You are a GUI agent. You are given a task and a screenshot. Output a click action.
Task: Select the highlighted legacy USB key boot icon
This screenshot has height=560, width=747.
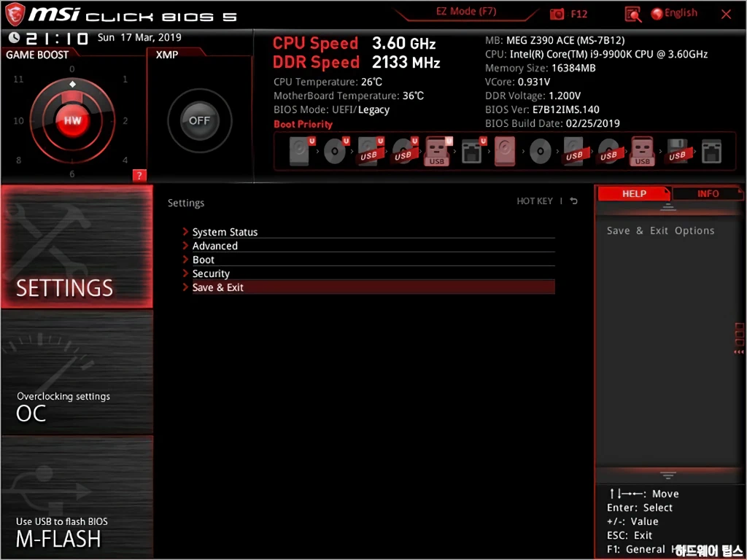(642, 151)
